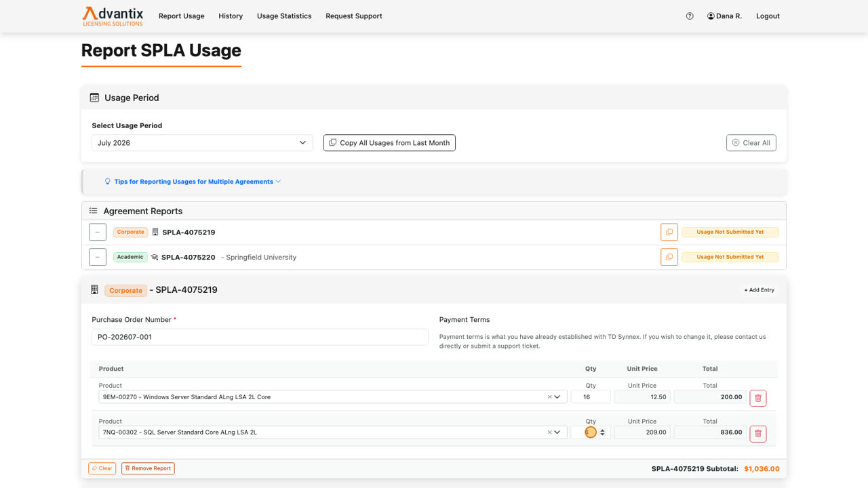Click the Springfield University label
Image resolution: width=868 pixels, height=488 pixels.
261,258
